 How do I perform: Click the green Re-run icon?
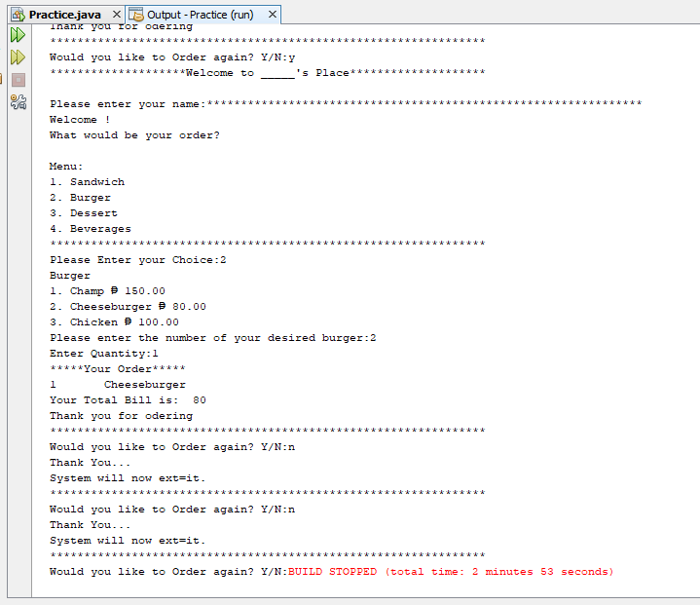18,35
